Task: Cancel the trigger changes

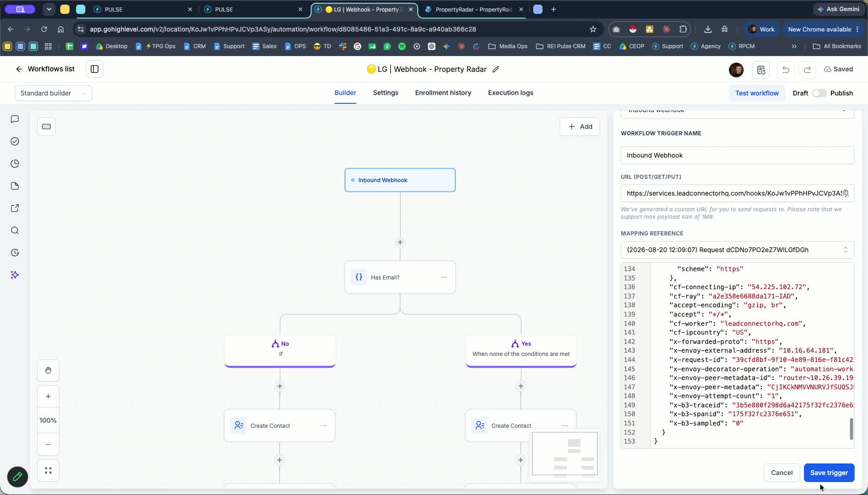Action: (782, 473)
